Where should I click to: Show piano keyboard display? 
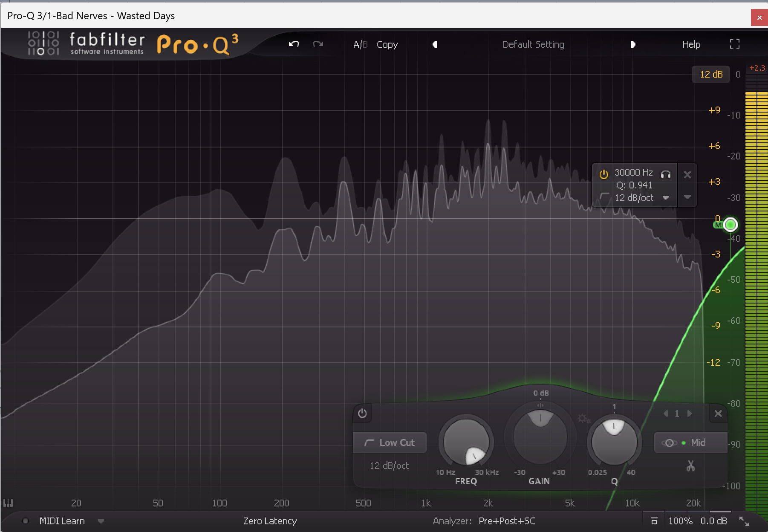point(8,503)
